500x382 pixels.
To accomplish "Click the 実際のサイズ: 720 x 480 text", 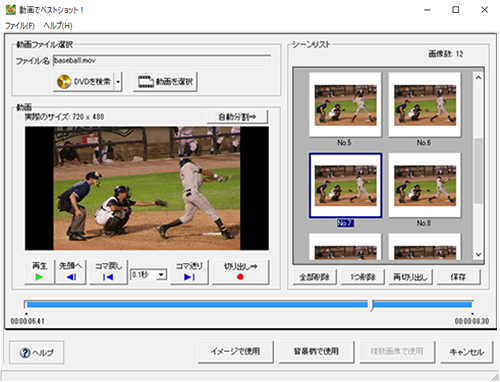I will click(x=65, y=117).
